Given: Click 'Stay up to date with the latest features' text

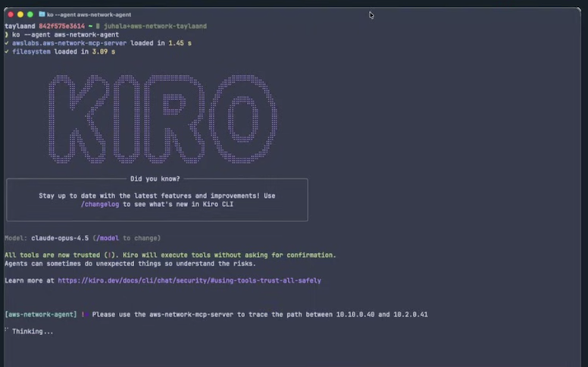Looking at the screenshot, I should click(x=157, y=196).
